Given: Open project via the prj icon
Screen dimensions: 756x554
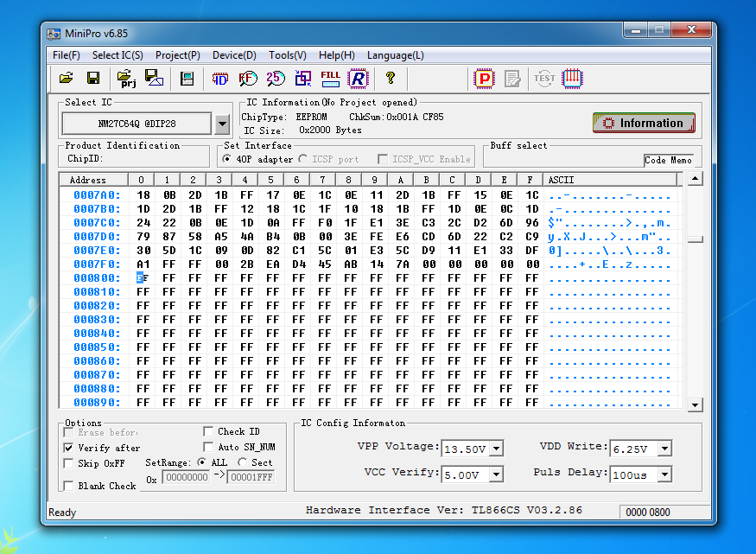Looking at the screenshot, I should 127,79.
